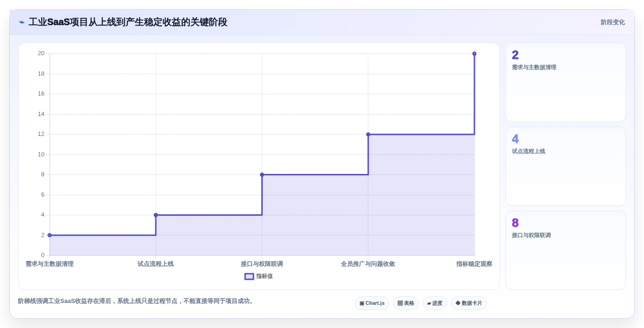Viewport: 644px width, 328px height.
Task: Click the y-axis tick label 10
Action: point(41,154)
